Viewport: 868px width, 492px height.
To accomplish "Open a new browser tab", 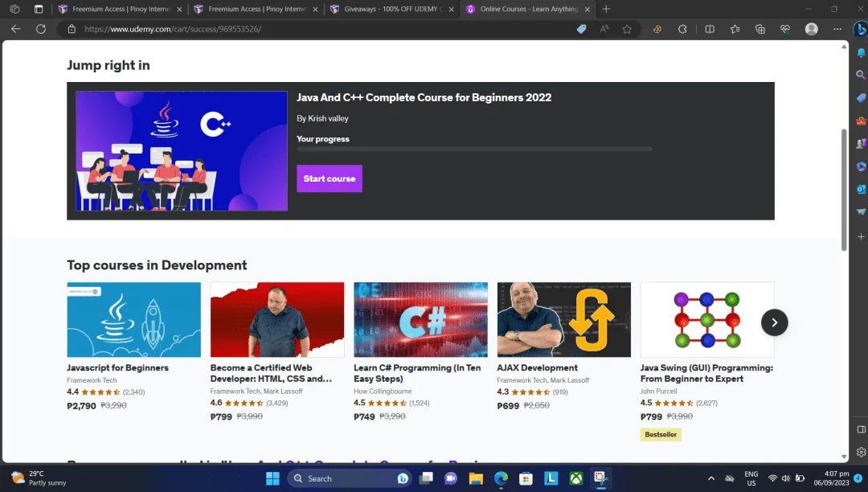I will click(606, 9).
